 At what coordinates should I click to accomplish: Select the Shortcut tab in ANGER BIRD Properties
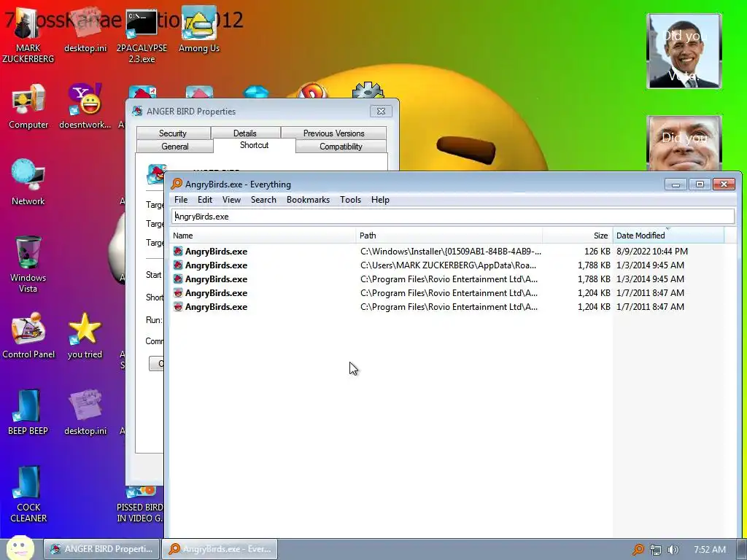click(255, 145)
